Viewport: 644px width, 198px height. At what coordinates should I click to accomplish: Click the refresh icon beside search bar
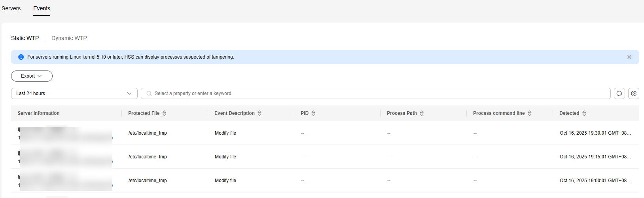click(x=619, y=93)
